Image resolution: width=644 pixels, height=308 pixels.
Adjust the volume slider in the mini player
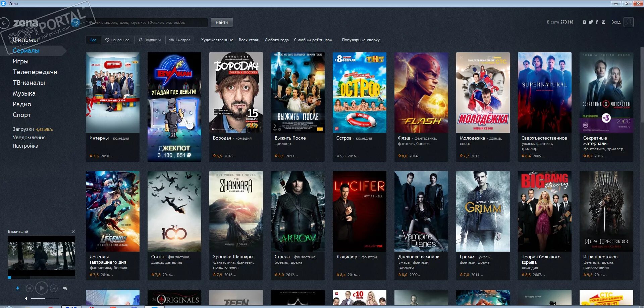[45, 298]
